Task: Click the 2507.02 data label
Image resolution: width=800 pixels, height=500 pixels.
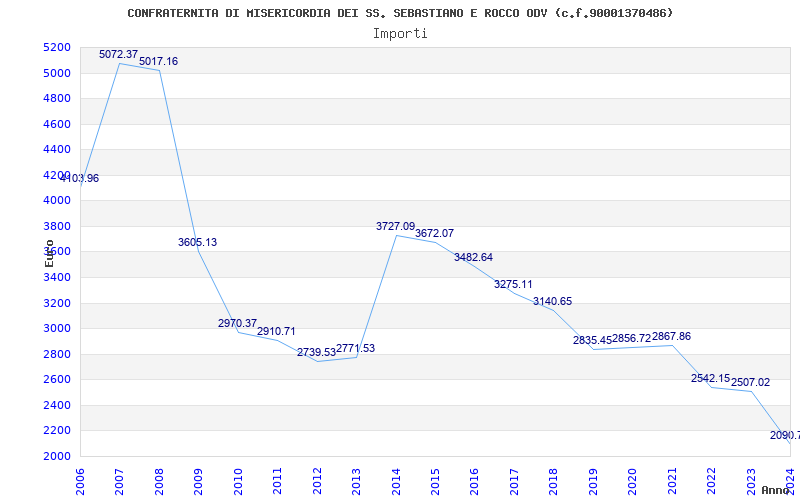Action: pos(751,383)
